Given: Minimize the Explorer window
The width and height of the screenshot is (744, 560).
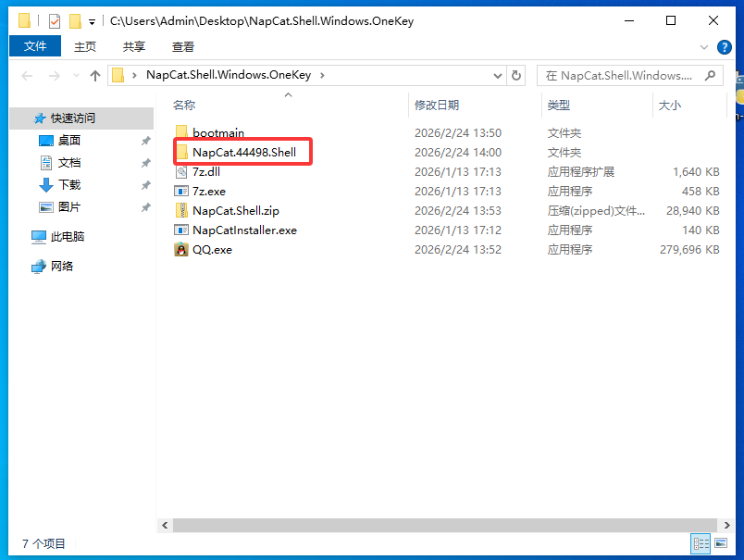Looking at the screenshot, I should pos(629,21).
